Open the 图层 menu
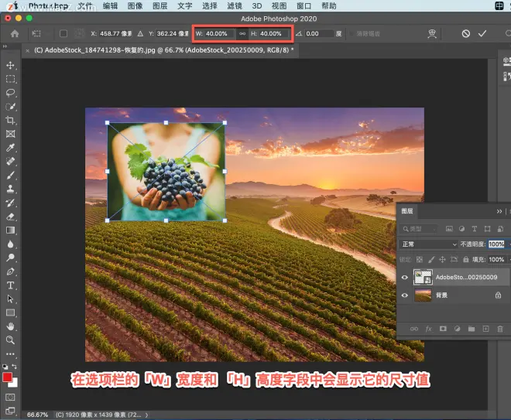Viewport: 511px width, 420px height. point(160,6)
